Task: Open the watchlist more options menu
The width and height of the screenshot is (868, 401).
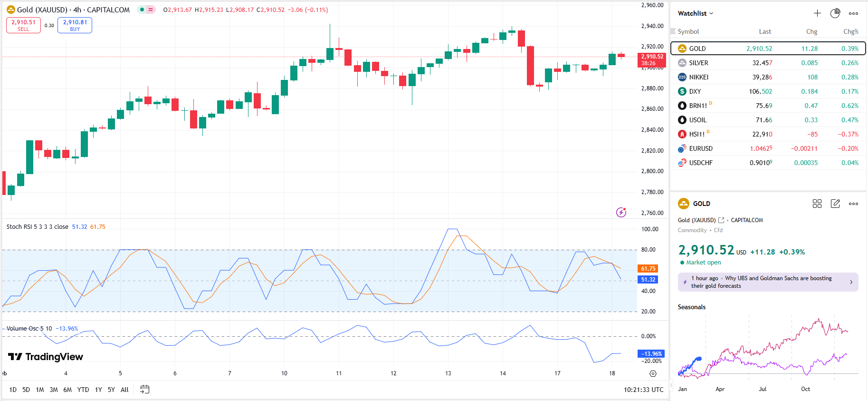Action: [x=853, y=13]
